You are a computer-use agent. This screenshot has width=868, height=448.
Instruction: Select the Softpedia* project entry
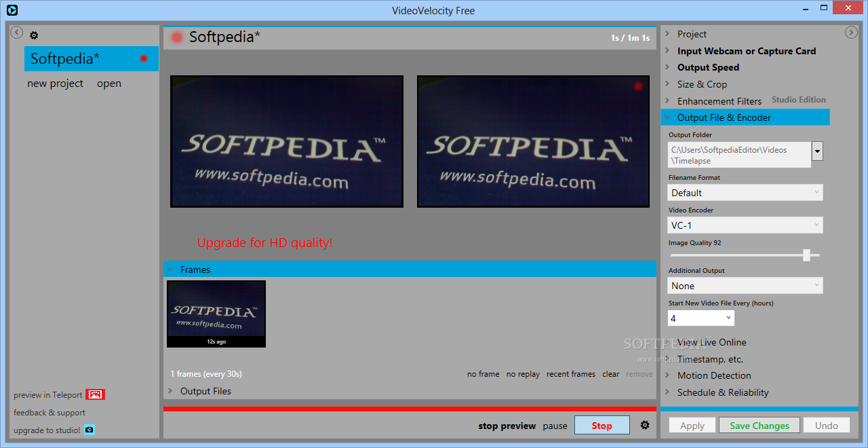92,58
